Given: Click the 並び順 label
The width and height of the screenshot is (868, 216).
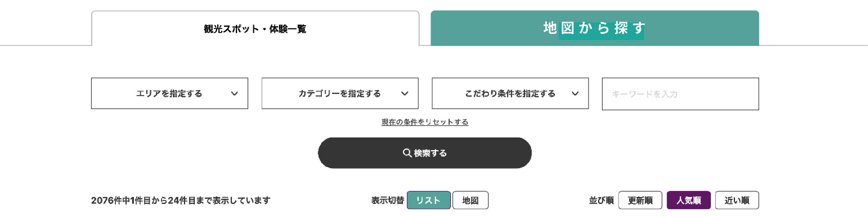Looking at the screenshot, I should pyautogui.click(x=601, y=201).
